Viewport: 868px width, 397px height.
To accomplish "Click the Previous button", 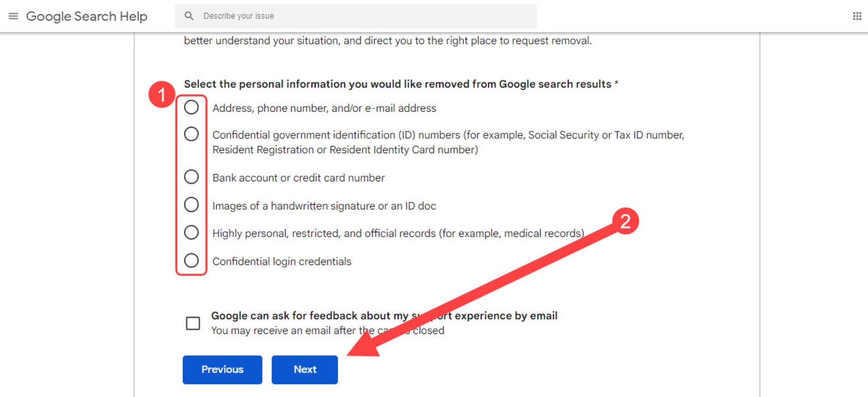I will pos(222,369).
